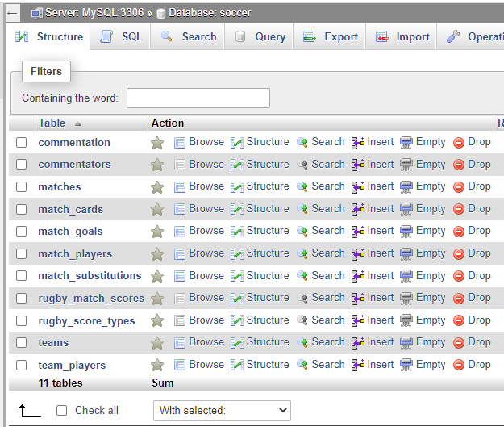Click the red Drop icon for team_players

pyautogui.click(x=459, y=365)
